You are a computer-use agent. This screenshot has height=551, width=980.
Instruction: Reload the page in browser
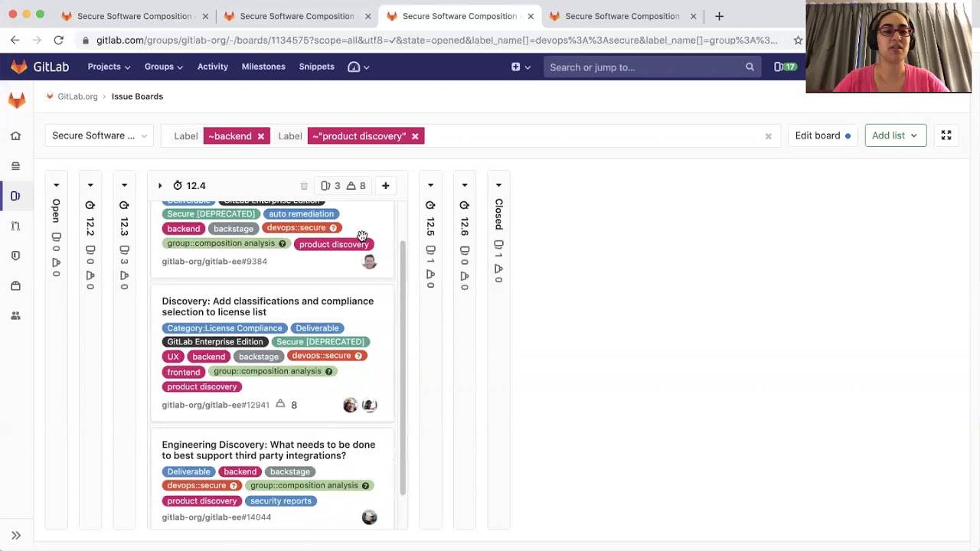[58, 40]
